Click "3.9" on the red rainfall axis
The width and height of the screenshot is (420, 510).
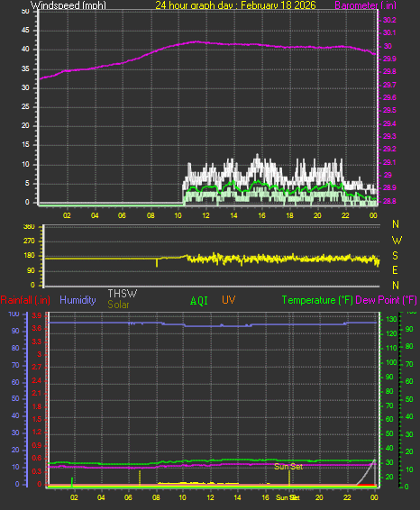point(37,315)
